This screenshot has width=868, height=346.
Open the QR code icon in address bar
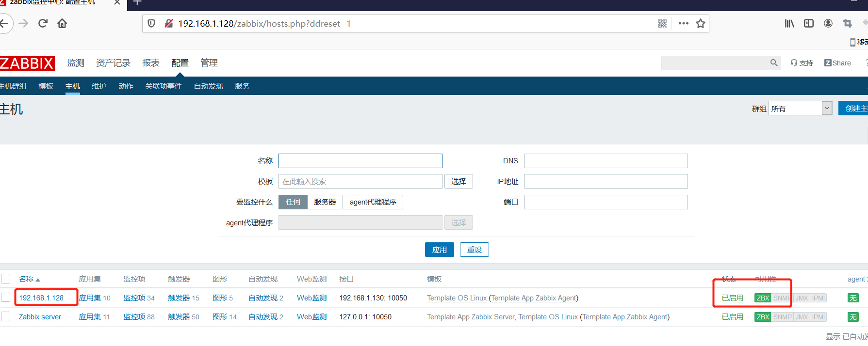coord(662,23)
